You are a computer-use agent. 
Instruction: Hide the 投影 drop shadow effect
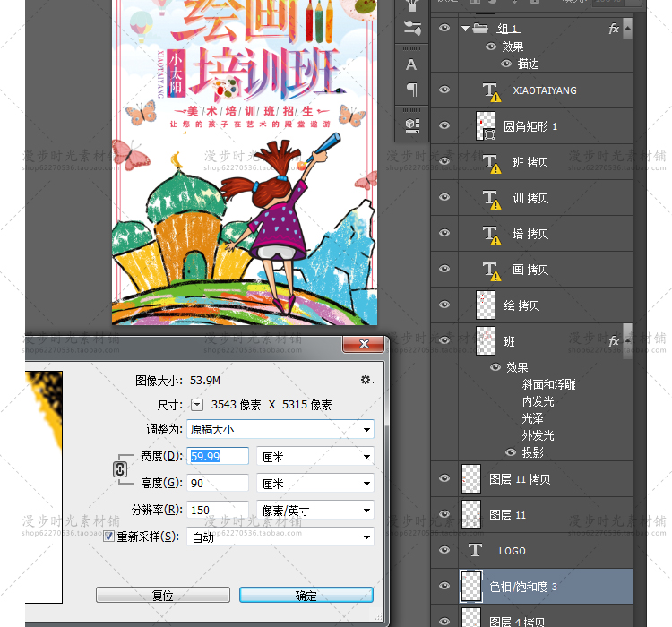pyautogui.click(x=510, y=452)
